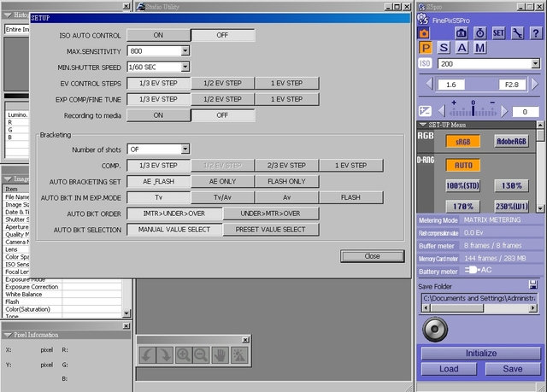The image size is (547, 392).
Task: Choose AE ONLY auto bracketing set
Action: (222, 182)
